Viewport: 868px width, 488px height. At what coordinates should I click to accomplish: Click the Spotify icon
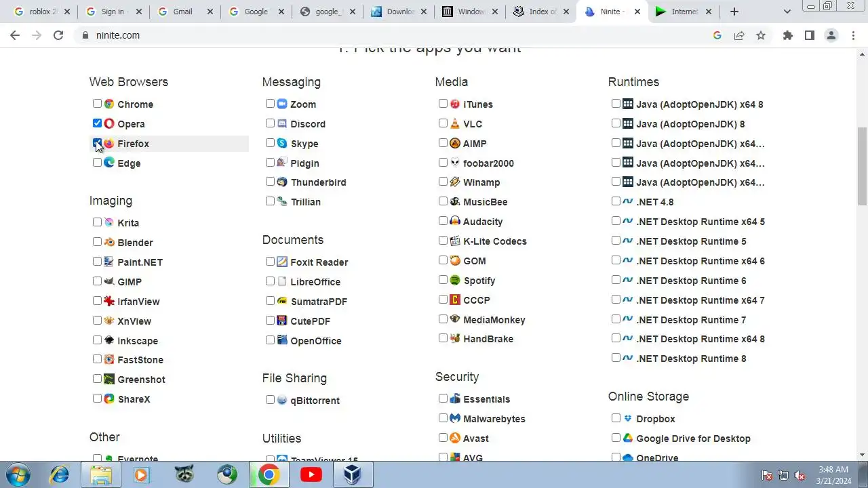[x=455, y=280]
